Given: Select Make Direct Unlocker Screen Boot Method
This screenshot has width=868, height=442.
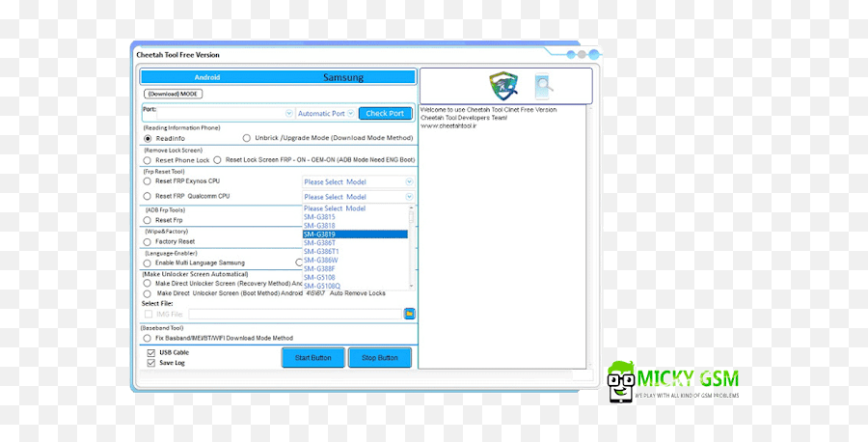Looking at the screenshot, I should (148, 293).
